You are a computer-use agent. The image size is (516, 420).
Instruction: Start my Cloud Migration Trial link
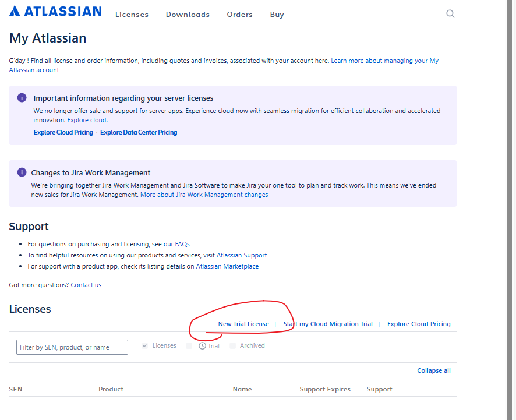(x=328, y=324)
